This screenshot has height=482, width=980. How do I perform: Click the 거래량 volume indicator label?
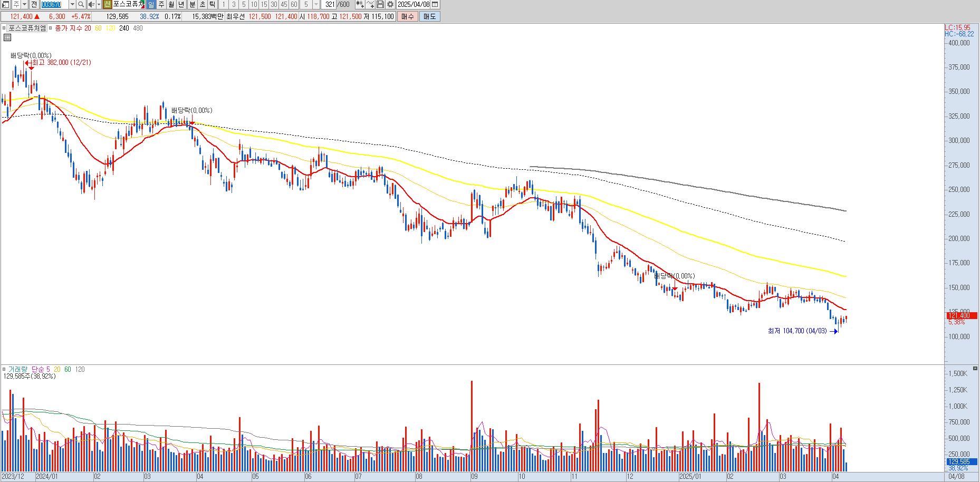tap(17, 369)
